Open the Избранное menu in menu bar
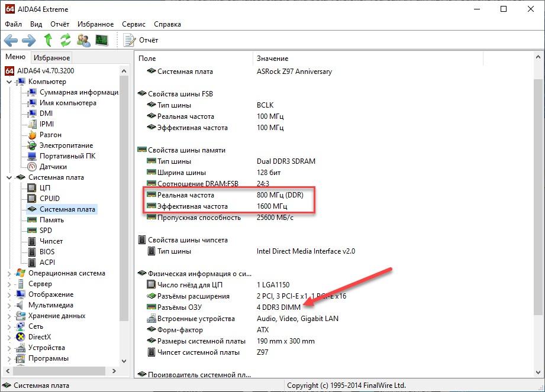This screenshot has height=392, width=545. (96, 24)
